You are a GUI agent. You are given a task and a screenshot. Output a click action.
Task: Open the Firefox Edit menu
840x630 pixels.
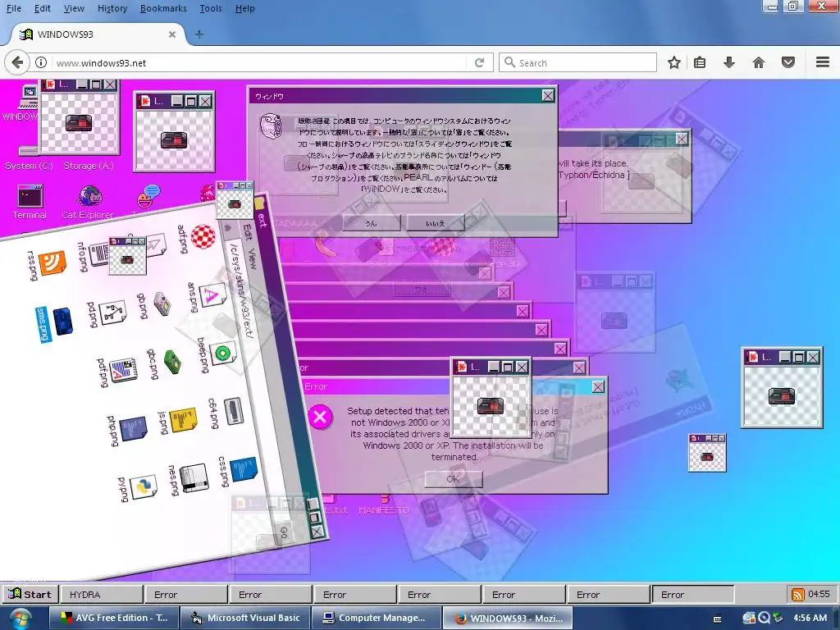43,8
